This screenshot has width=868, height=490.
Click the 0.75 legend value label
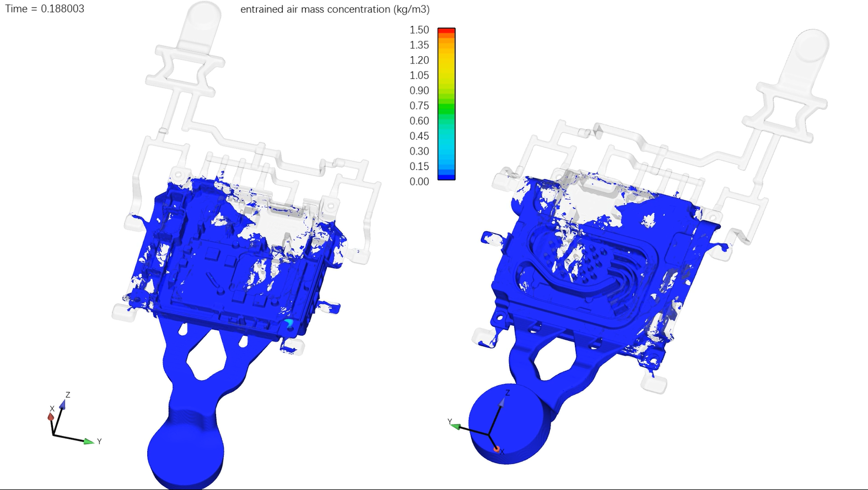click(x=419, y=106)
